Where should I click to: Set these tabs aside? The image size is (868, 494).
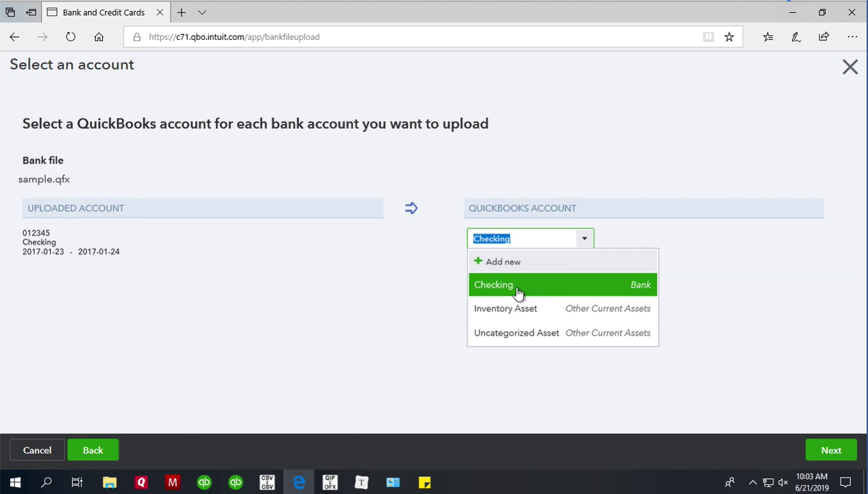(x=31, y=12)
